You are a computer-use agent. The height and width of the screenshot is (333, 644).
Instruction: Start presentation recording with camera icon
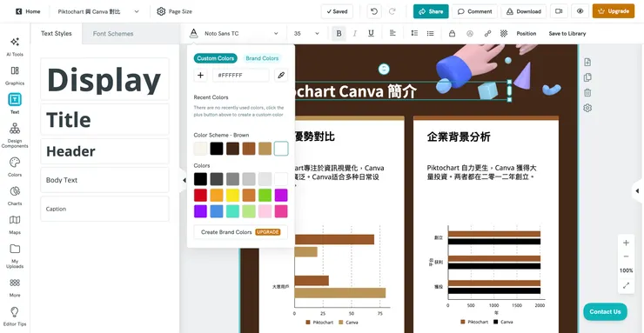pos(559,11)
